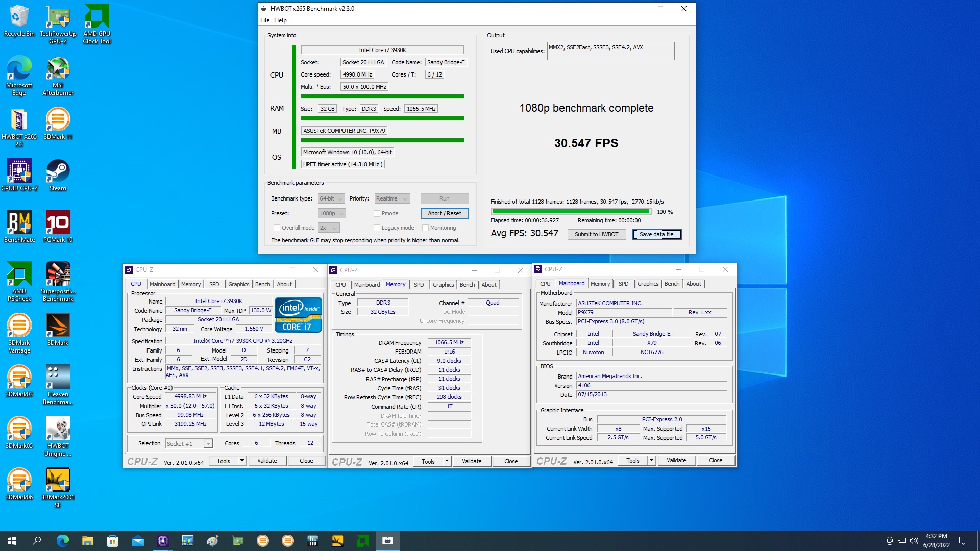
Task: Select 3DMark06 desktop icon
Action: 19,484
